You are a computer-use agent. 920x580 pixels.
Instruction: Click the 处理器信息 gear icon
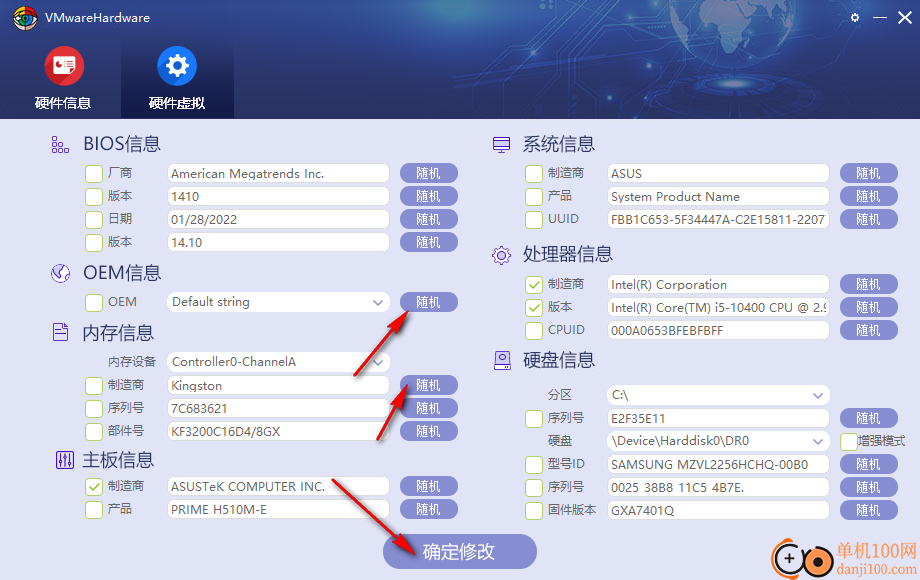(501, 255)
